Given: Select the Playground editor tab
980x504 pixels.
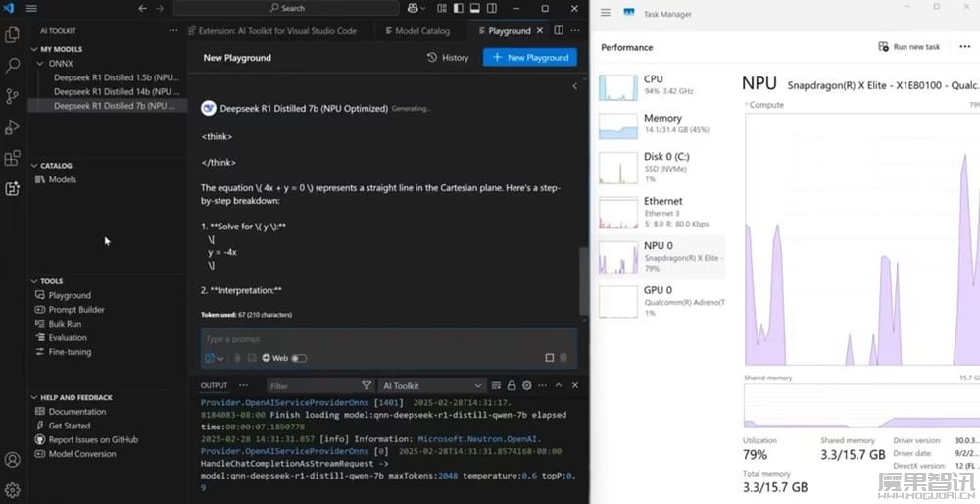Looking at the screenshot, I should point(504,30).
